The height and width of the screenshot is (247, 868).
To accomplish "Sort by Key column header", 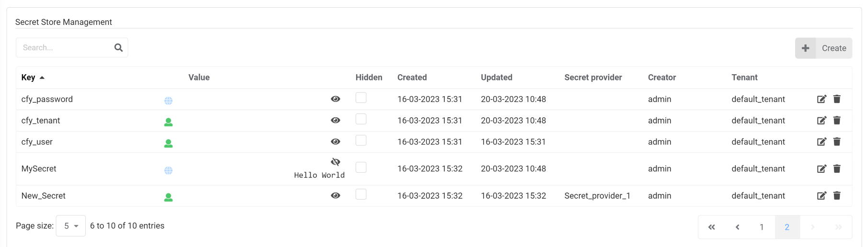I will [28, 78].
